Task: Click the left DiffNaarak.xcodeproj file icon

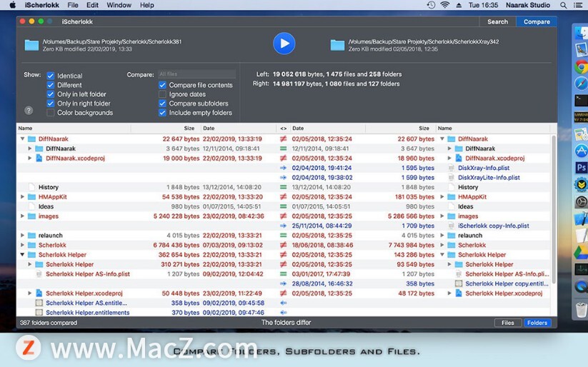Action: (39, 159)
